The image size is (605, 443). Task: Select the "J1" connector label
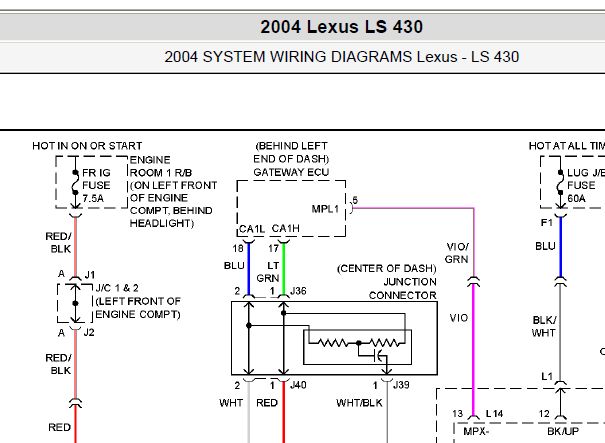coord(90,275)
